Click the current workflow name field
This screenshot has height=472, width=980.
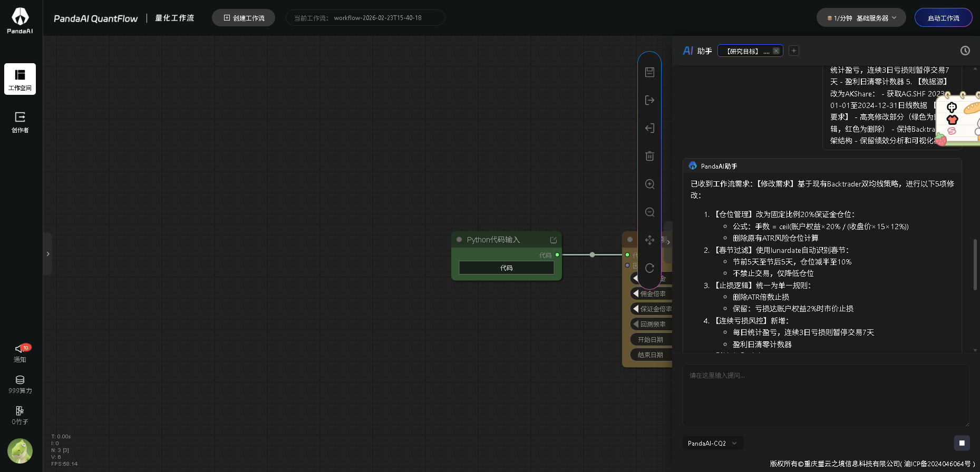pyautogui.click(x=365, y=18)
